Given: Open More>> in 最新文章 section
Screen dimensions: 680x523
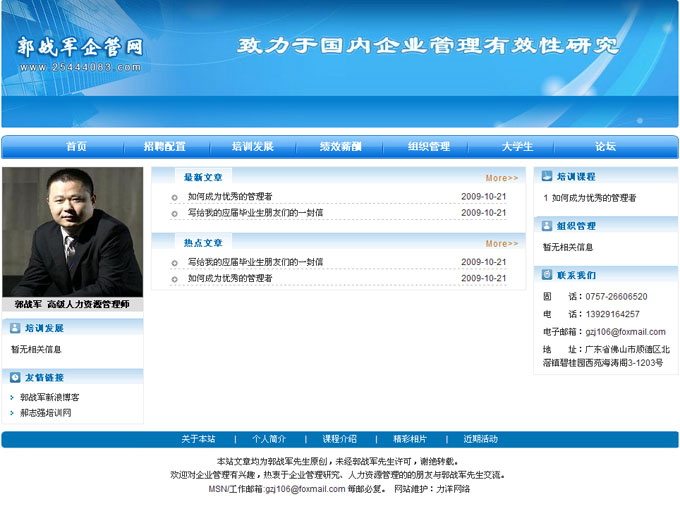Looking at the screenshot, I should [x=501, y=178].
